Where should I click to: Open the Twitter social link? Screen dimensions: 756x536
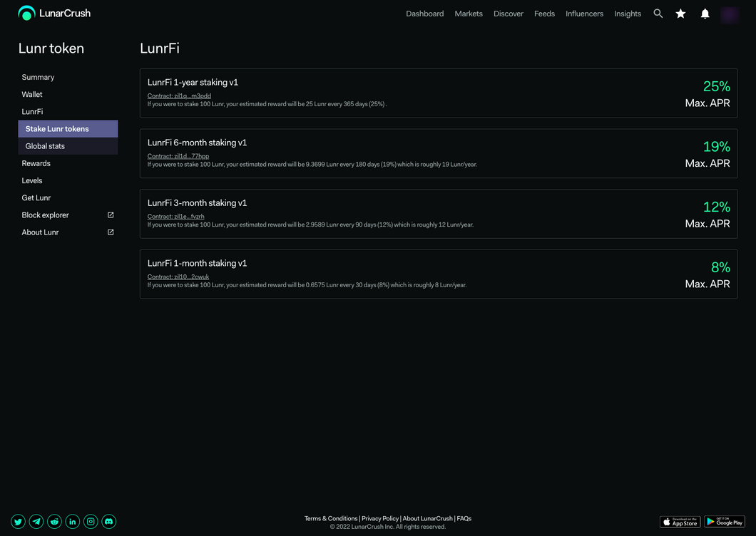(19, 522)
